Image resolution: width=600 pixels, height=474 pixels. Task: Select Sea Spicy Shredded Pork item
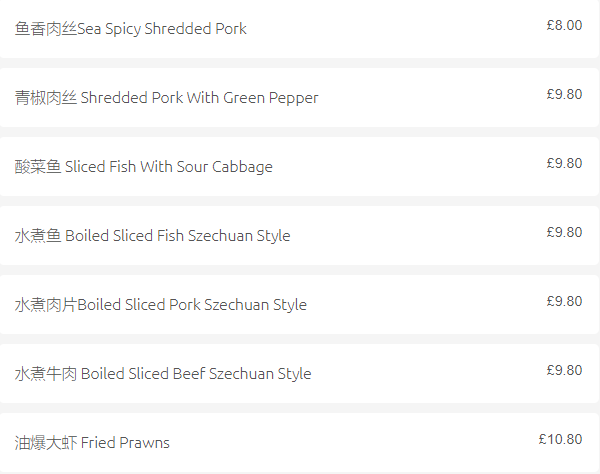coord(299,29)
